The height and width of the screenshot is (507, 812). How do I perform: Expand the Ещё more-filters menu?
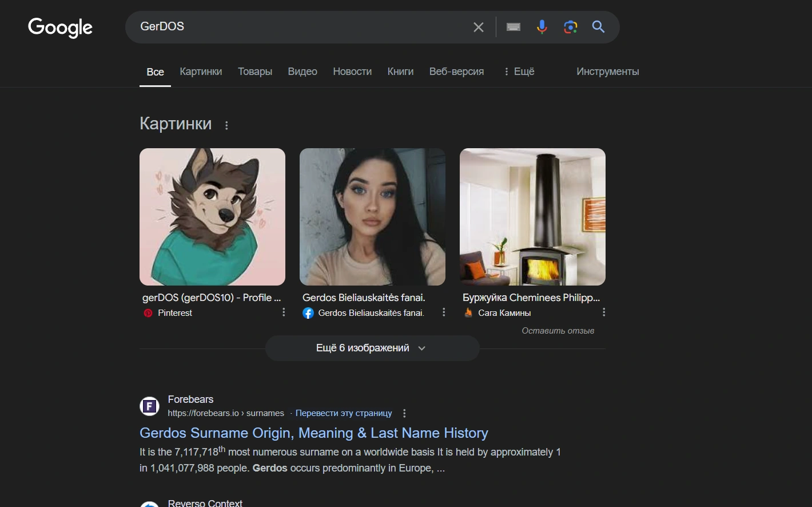click(x=519, y=72)
